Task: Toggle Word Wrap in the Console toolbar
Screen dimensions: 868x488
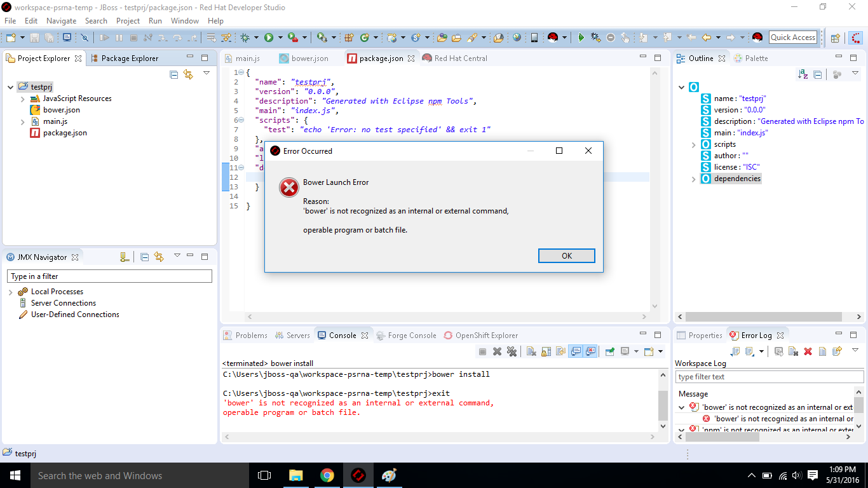Action: point(560,351)
